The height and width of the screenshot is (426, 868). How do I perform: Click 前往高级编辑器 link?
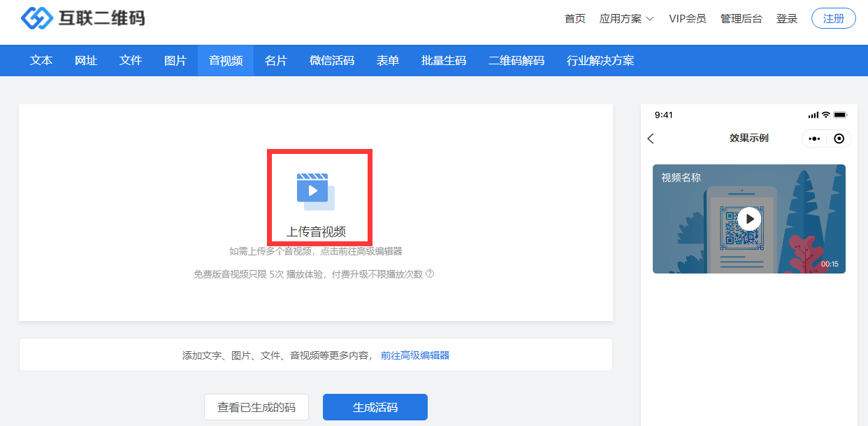pos(415,355)
